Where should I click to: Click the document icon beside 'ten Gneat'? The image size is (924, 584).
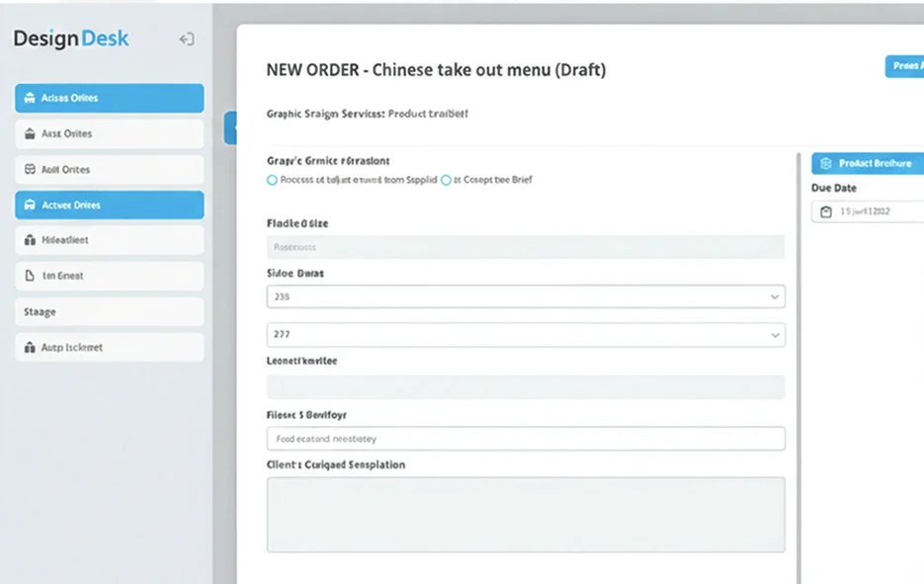(30, 276)
